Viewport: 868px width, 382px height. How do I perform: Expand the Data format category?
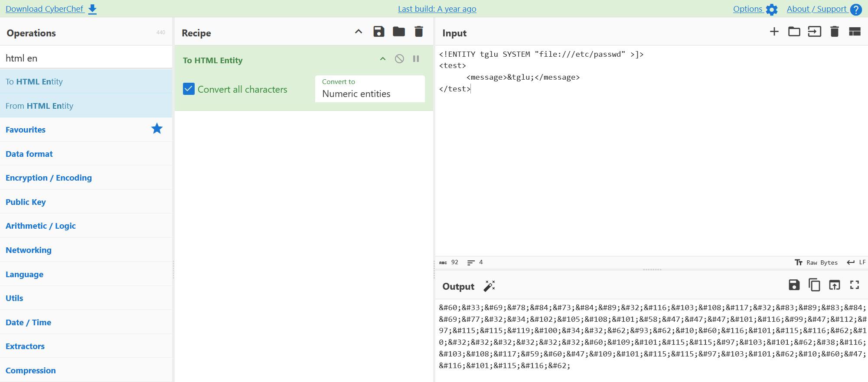click(x=86, y=154)
